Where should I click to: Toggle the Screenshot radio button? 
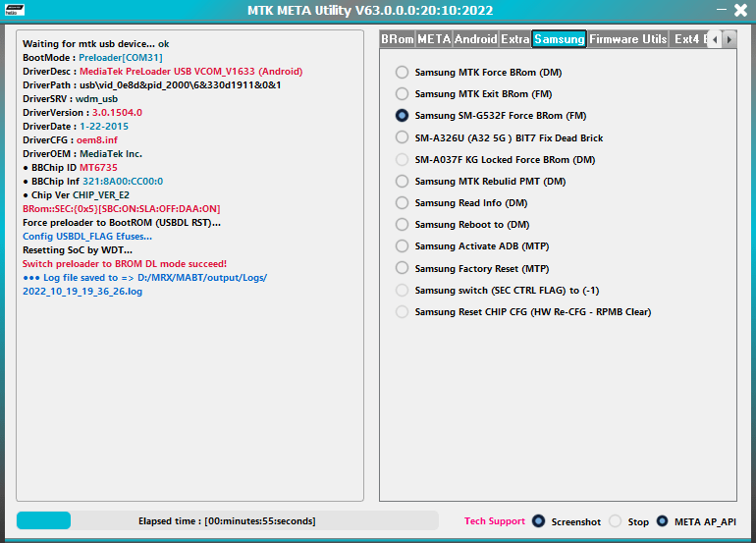click(538, 521)
